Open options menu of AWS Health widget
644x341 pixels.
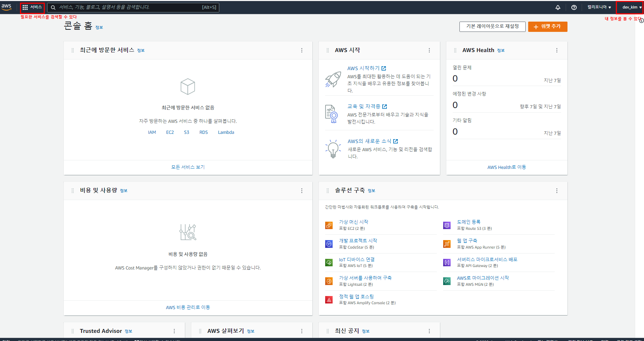pyautogui.click(x=557, y=50)
